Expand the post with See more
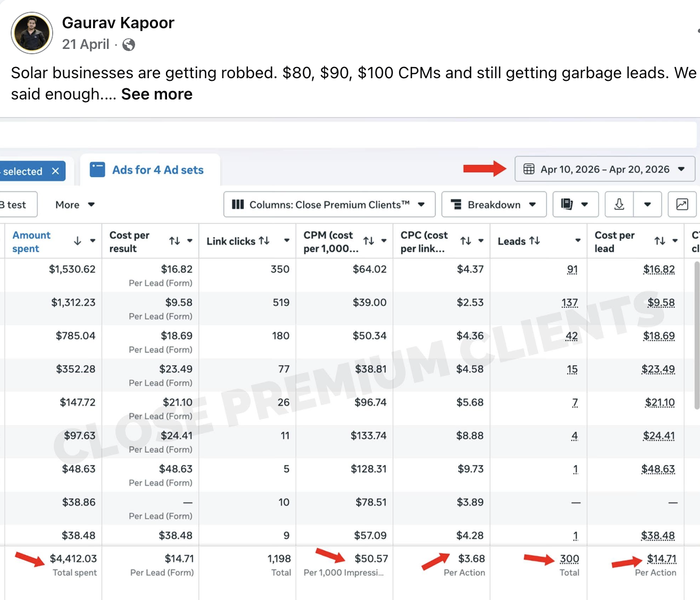 pos(157,94)
